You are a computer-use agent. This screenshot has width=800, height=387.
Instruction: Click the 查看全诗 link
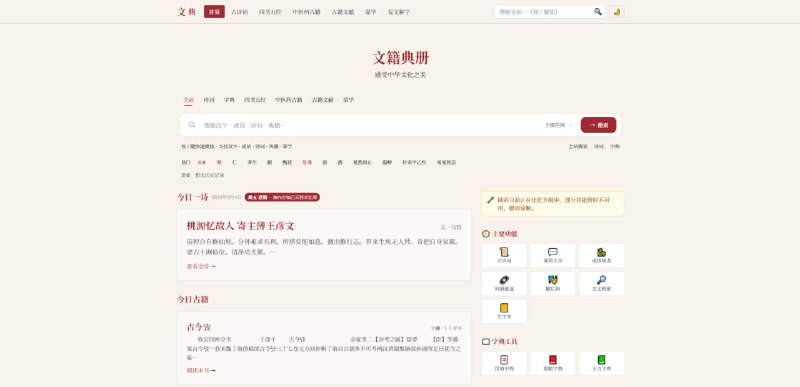click(x=201, y=266)
